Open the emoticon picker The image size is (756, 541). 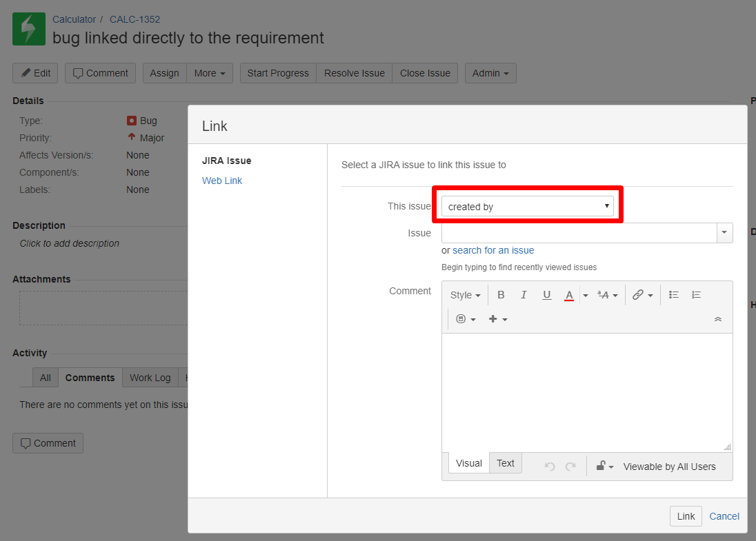[x=466, y=319]
